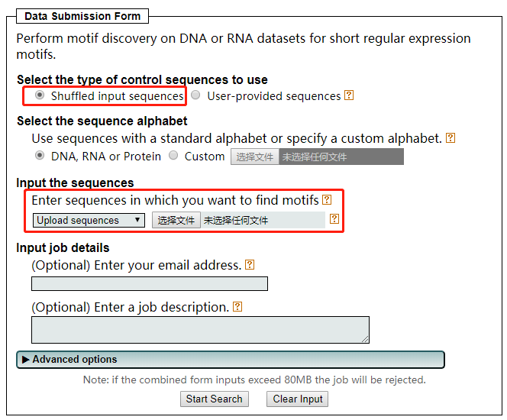Click help icon for job description
This screenshot has height=420, width=507.
(x=237, y=306)
